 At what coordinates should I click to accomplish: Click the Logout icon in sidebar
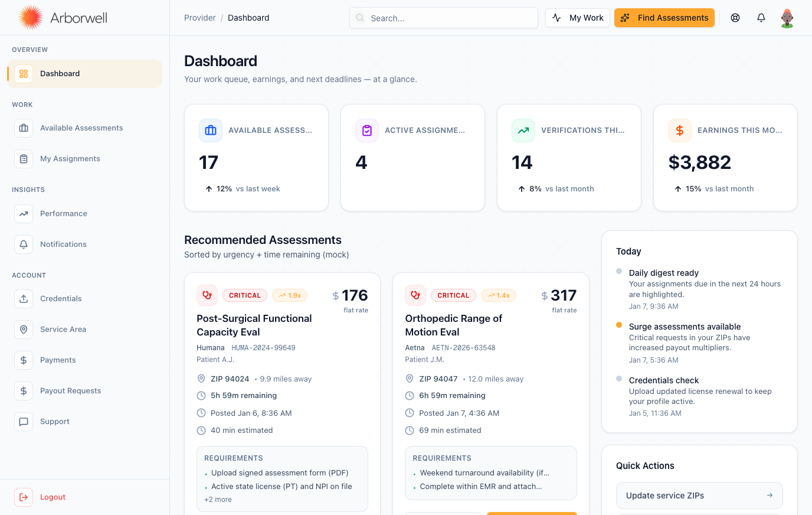coord(24,497)
